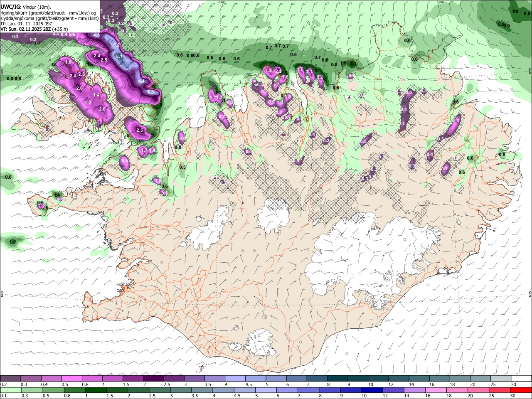Pick the 3.5 swatch in bottom legend row
Screen dimensions: 532x399
pyautogui.click(x=202, y=390)
